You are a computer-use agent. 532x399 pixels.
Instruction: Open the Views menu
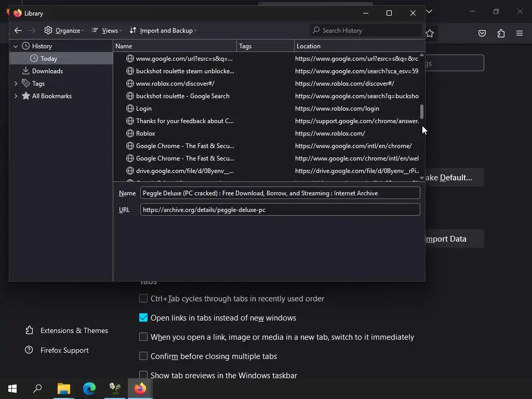[x=107, y=31]
